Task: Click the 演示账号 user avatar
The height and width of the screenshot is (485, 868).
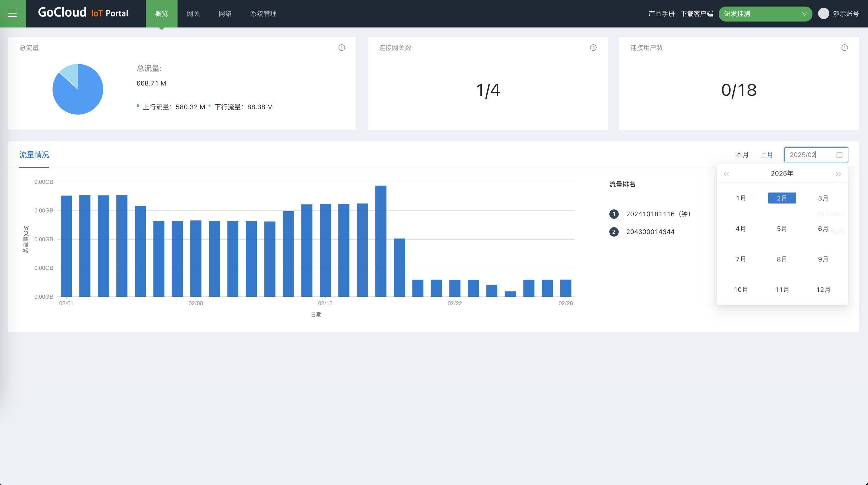Action: click(823, 13)
